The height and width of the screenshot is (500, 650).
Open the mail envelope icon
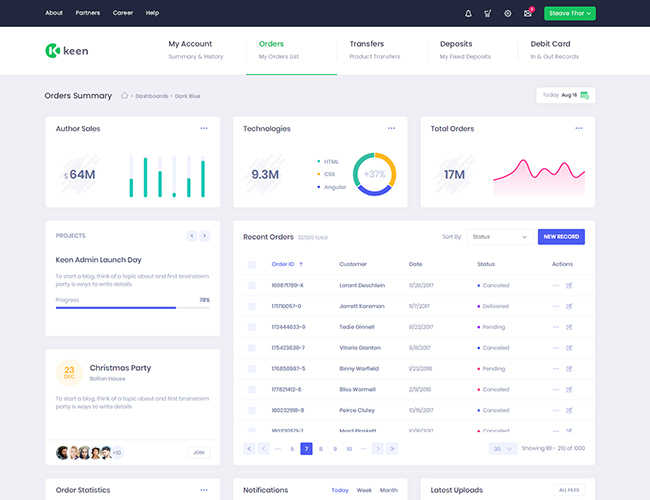point(528,13)
